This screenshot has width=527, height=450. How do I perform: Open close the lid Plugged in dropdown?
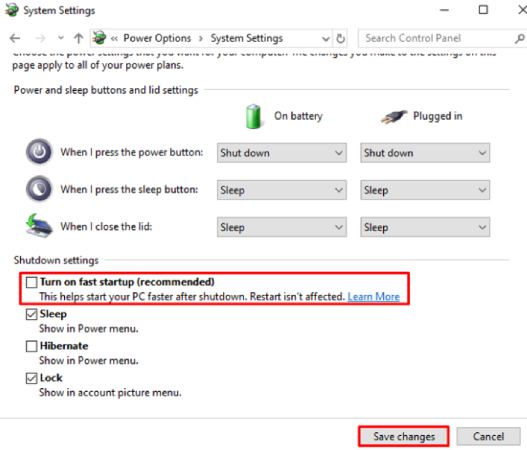point(425,227)
